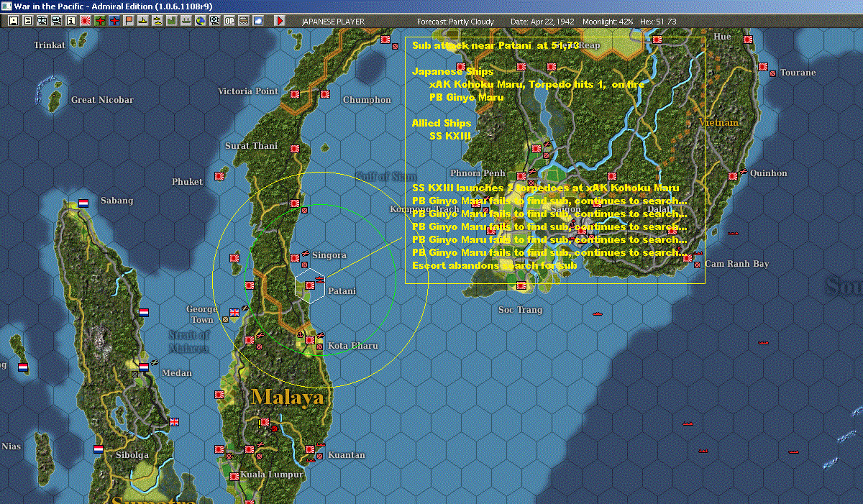This screenshot has height=504, width=863.
Task: Select the Japanese flag at Cam Ranh Bay
Action: (x=687, y=257)
